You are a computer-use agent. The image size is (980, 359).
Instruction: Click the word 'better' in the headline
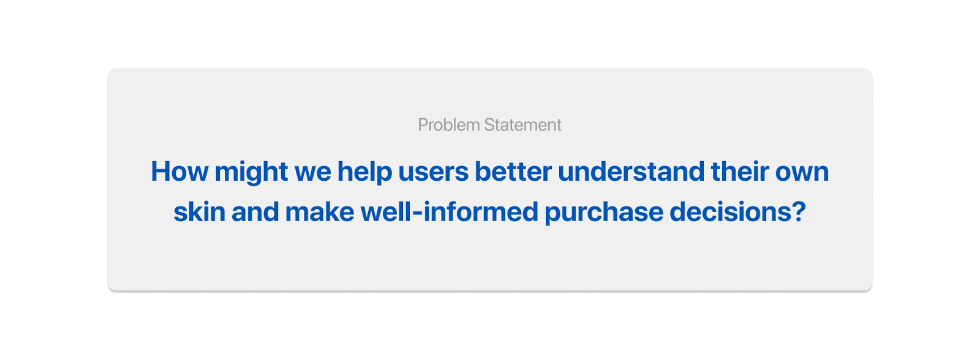[x=513, y=172]
